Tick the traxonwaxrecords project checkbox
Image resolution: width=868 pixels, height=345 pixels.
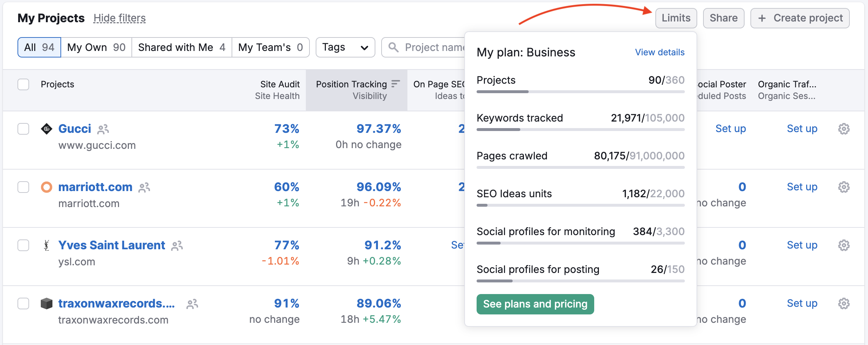click(23, 304)
